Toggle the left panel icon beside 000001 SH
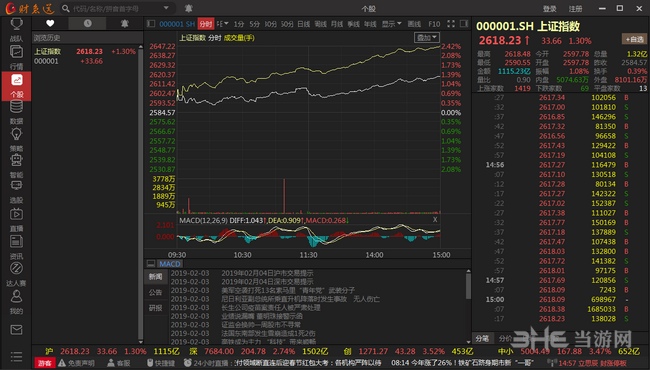 click(x=151, y=24)
